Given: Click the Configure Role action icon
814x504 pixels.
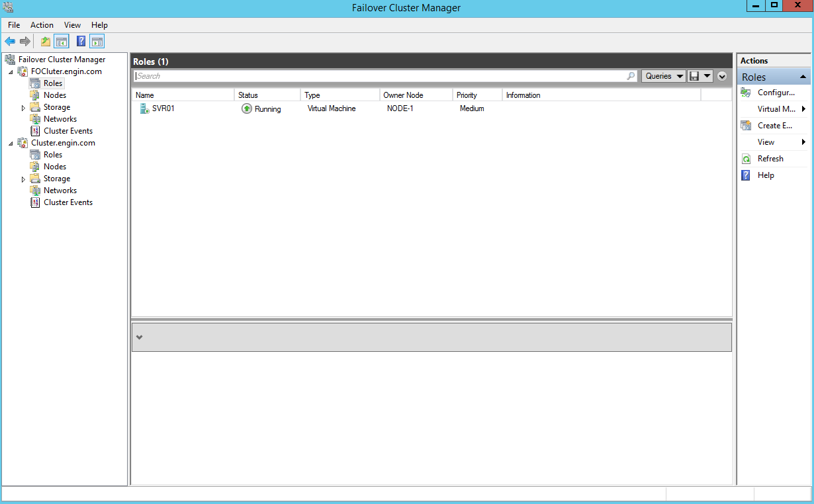Looking at the screenshot, I should (x=746, y=93).
